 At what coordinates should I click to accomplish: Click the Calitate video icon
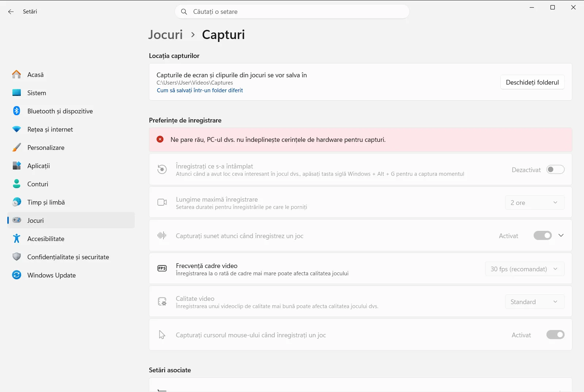(162, 302)
